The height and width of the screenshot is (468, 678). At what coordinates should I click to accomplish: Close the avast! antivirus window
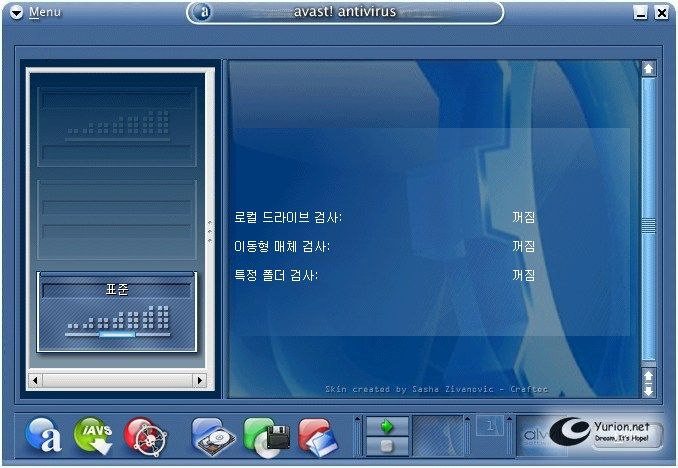tap(662, 13)
